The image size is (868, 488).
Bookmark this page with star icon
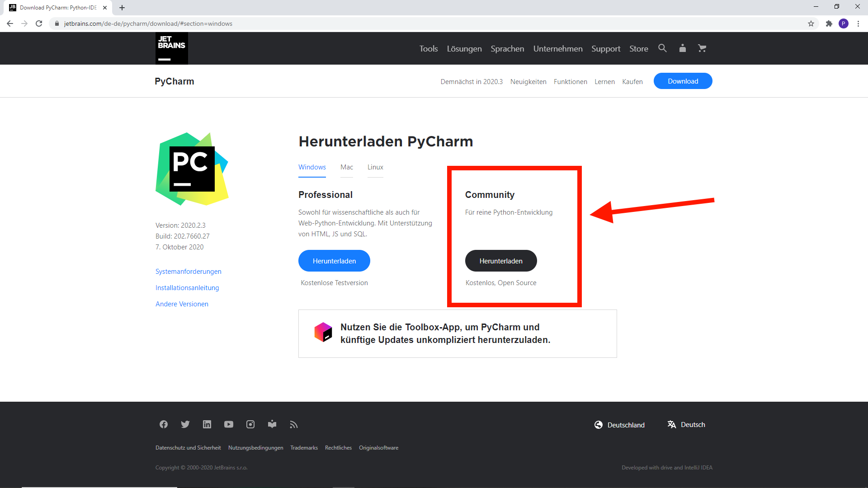(x=811, y=23)
